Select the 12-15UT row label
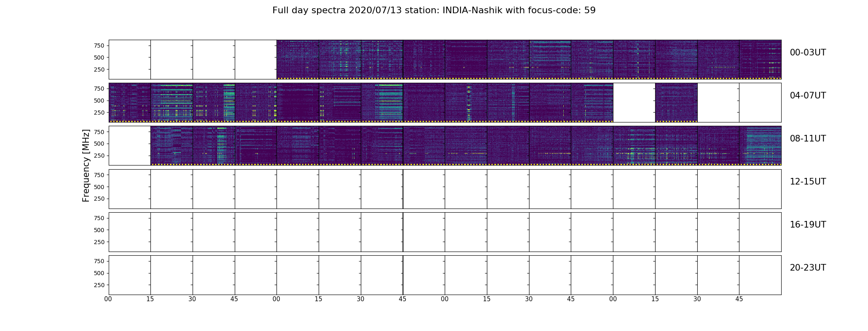The image size is (868, 331). (808, 182)
